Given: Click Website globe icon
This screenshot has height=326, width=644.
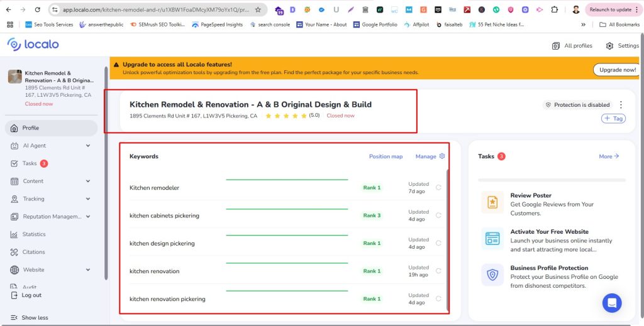Looking at the screenshot, I should [x=14, y=270].
